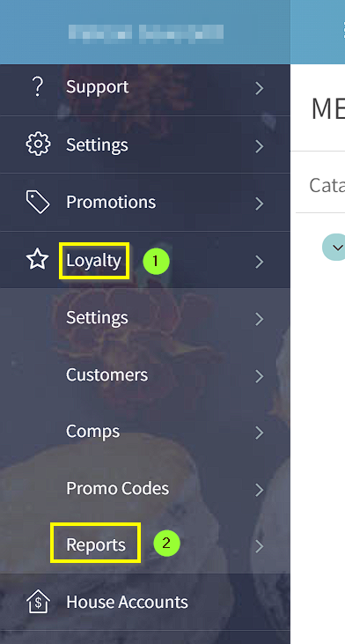This screenshot has width=345, height=644.
Task: Click the chevron beside Promo Codes
Action: [260, 490]
